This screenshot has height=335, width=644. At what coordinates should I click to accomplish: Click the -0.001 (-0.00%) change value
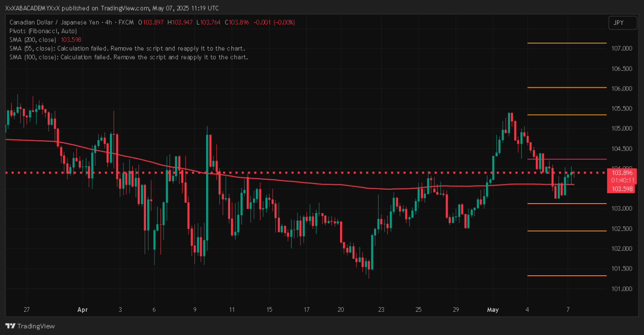(274, 22)
